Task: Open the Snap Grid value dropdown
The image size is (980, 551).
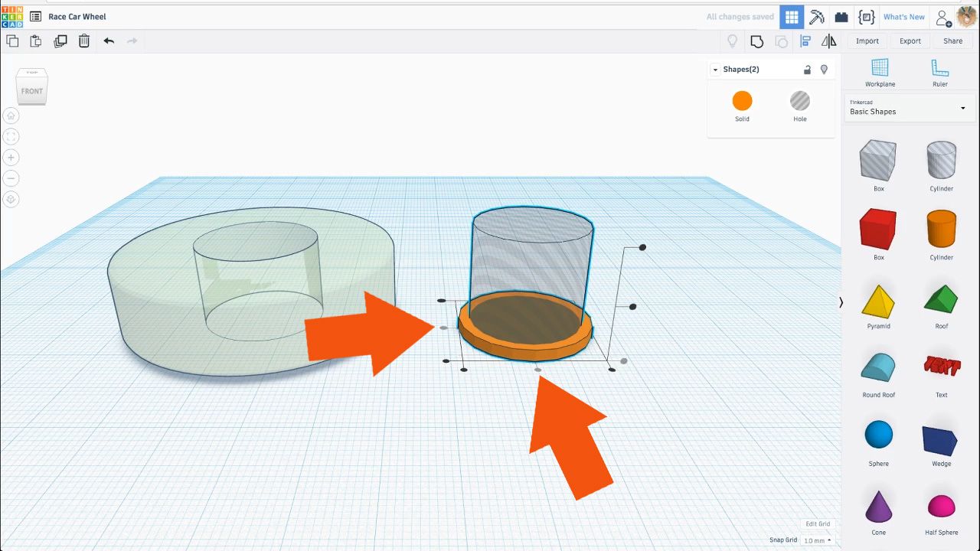Action: point(818,540)
